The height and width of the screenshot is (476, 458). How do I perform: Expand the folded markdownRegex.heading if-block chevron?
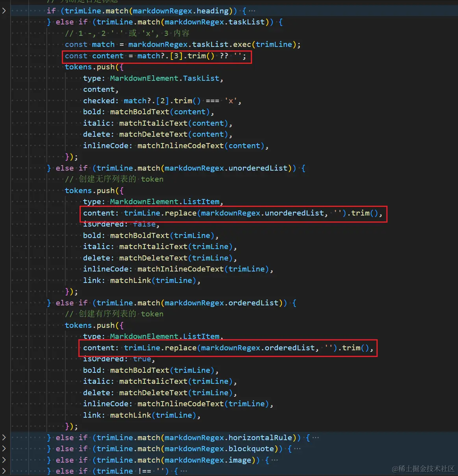tap(4, 11)
